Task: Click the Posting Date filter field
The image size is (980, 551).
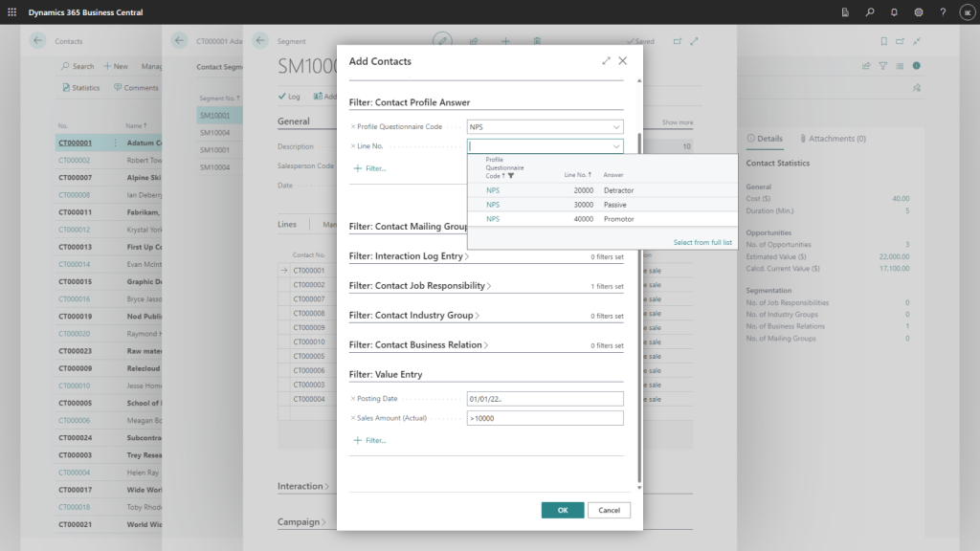Action: tap(545, 399)
